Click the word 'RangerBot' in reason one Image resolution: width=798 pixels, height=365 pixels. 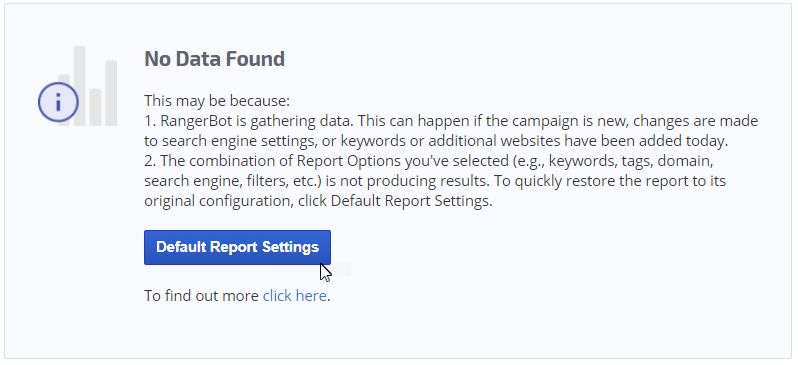pyautogui.click(x=195, y=121)
